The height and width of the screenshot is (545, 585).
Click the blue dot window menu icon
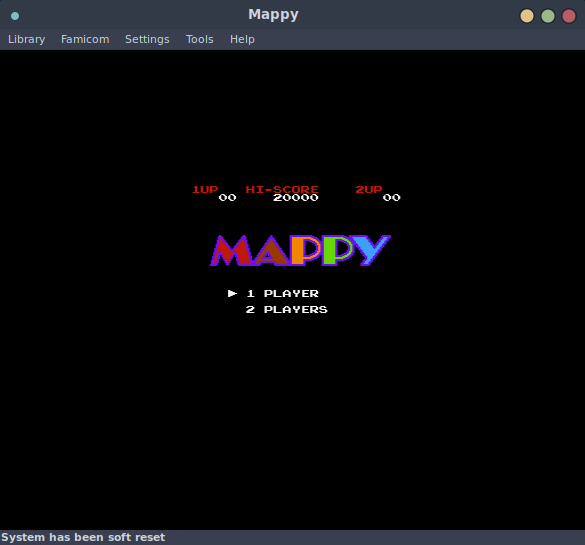(x=15, y=16)
